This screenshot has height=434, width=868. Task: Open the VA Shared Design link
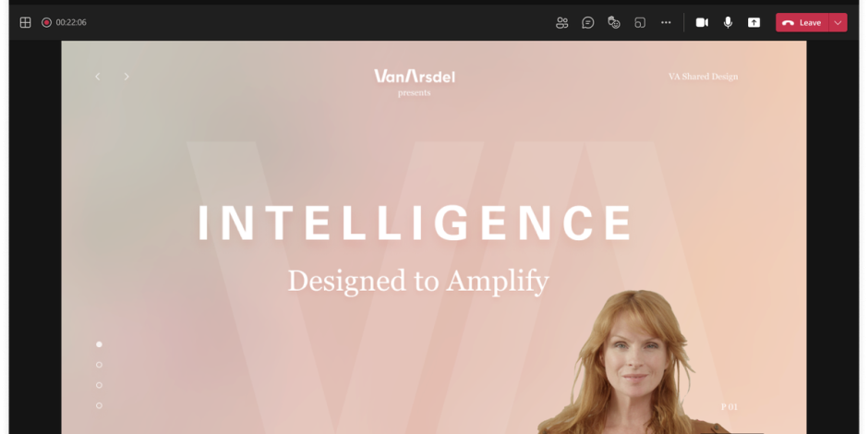coord(703,77)
